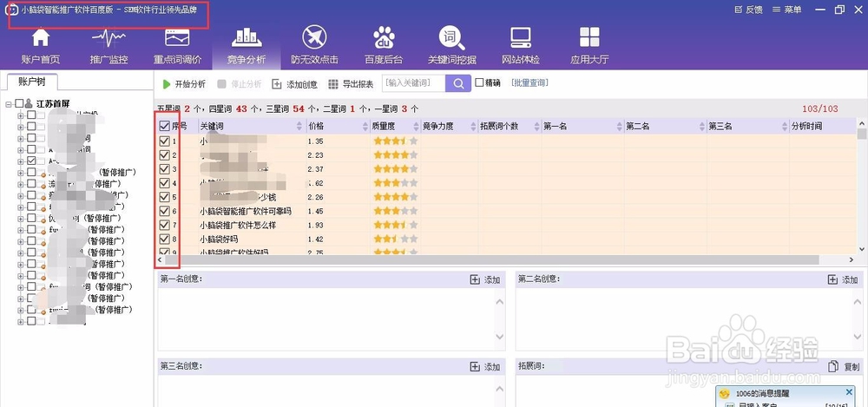Open the 菜单 menu button
The image size is (868, 407).
tap(786, 10)
